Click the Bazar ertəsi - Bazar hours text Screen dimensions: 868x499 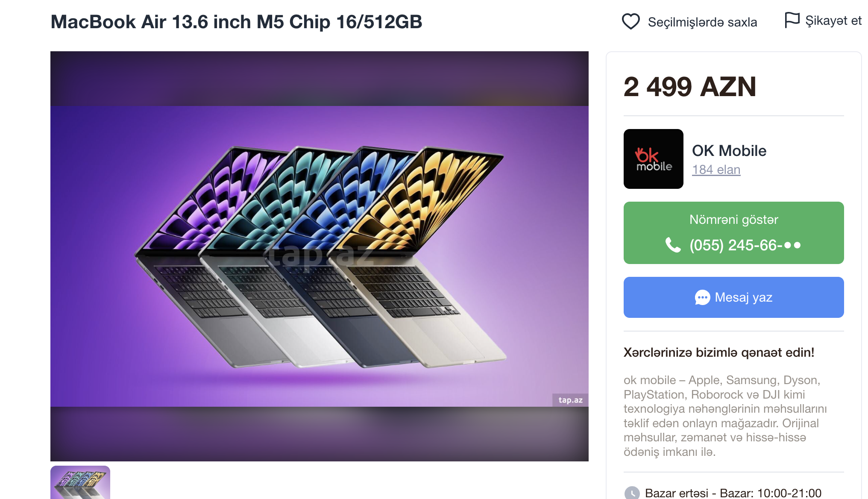(733, 493)
